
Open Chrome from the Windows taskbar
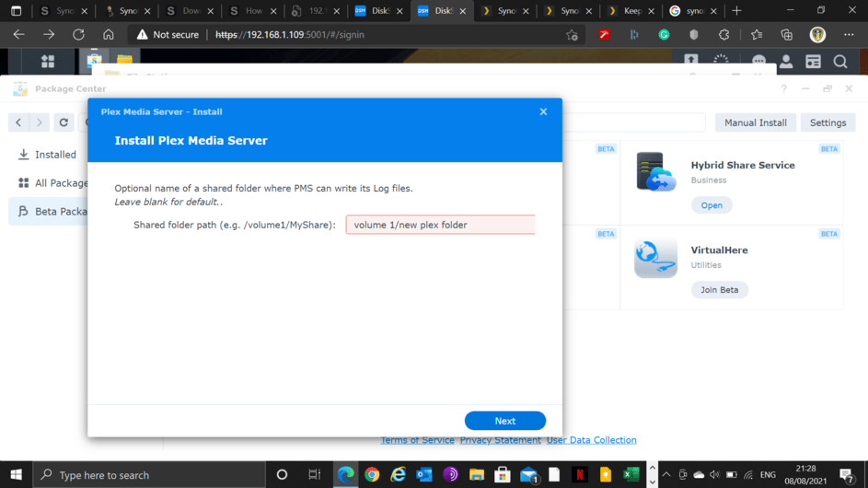[x=372, y=475]
